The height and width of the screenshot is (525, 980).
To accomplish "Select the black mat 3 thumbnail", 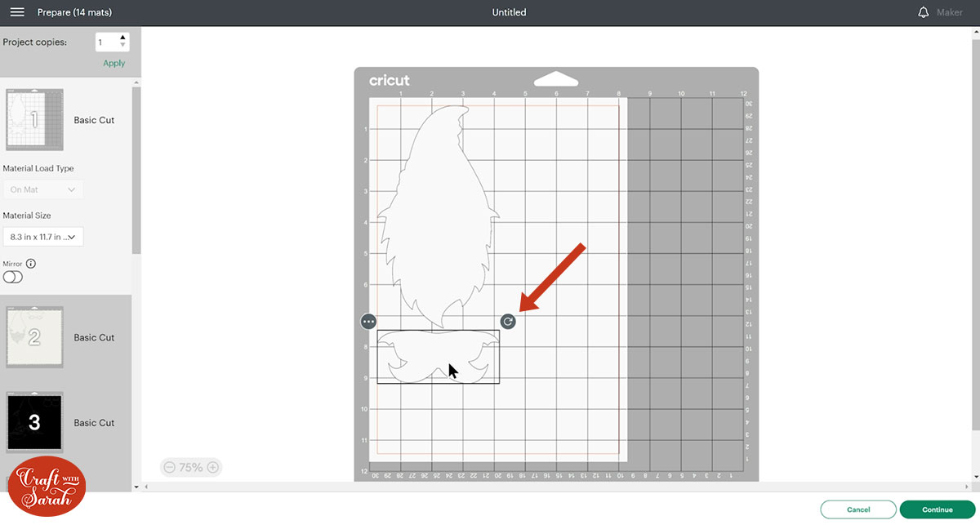I will point(34,422).
